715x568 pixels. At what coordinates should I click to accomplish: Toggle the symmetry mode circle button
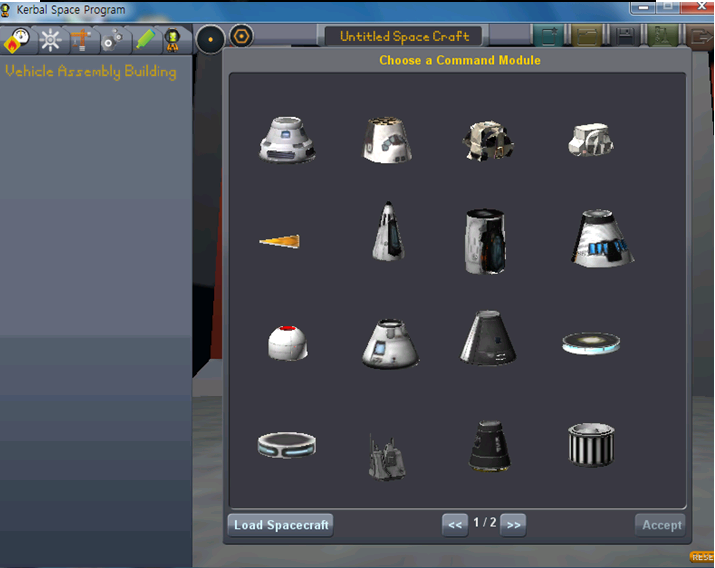210,39
